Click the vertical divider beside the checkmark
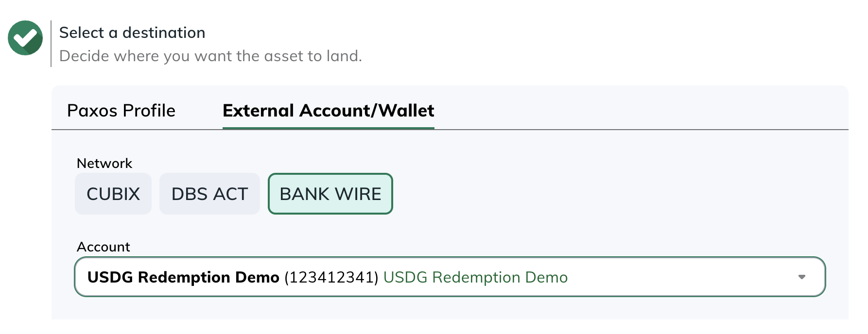The image size is (868, 334). (x=51, y=44)
